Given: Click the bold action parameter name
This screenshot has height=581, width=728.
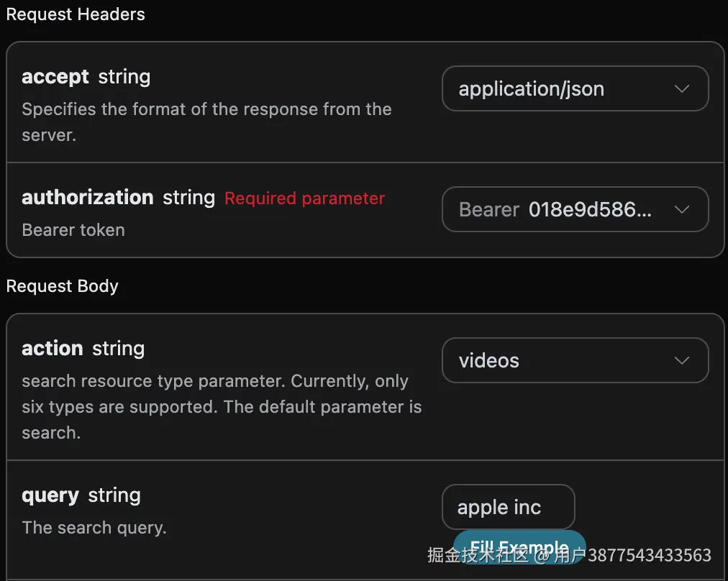Looking at the screenshot, I should point(53,349).
